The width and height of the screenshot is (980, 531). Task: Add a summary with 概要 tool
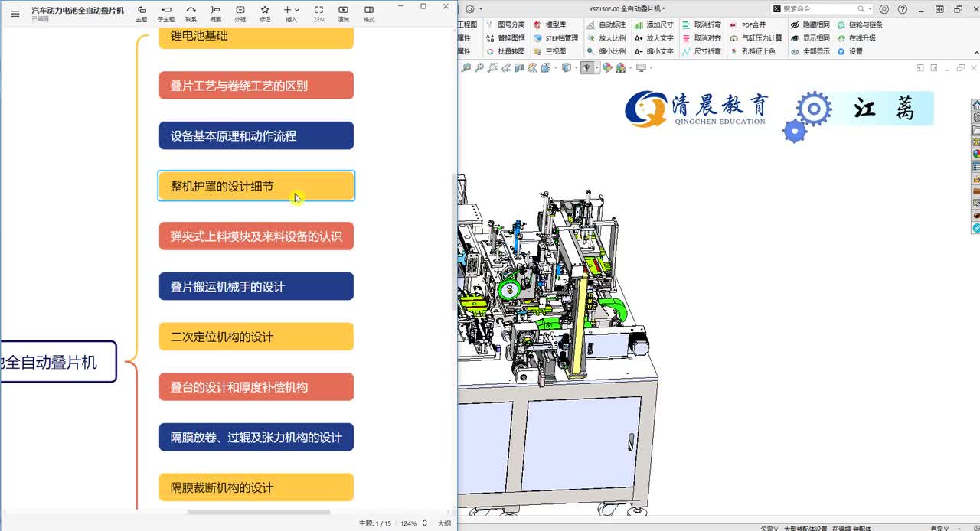[x=215, y=14]
